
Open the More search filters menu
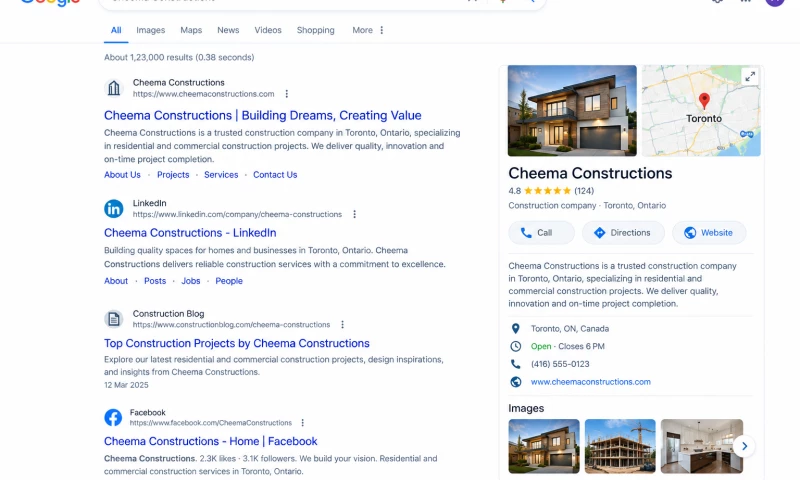(x=368, y=30)
